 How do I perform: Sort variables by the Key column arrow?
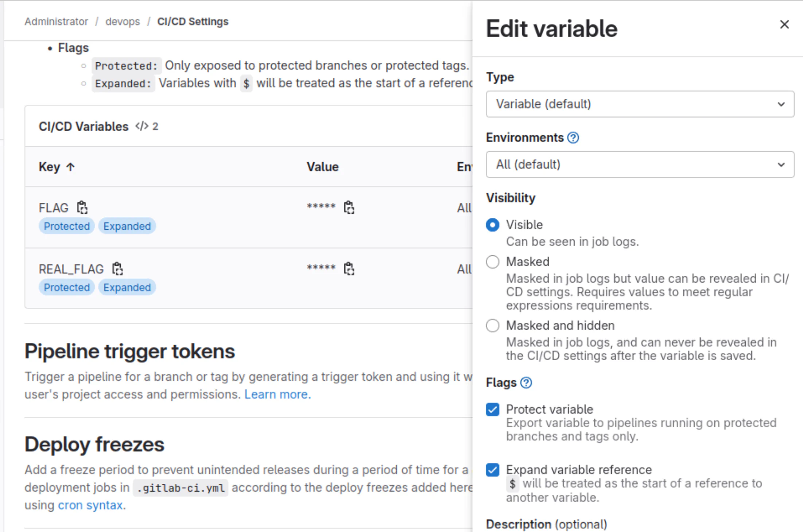(70, 167)
